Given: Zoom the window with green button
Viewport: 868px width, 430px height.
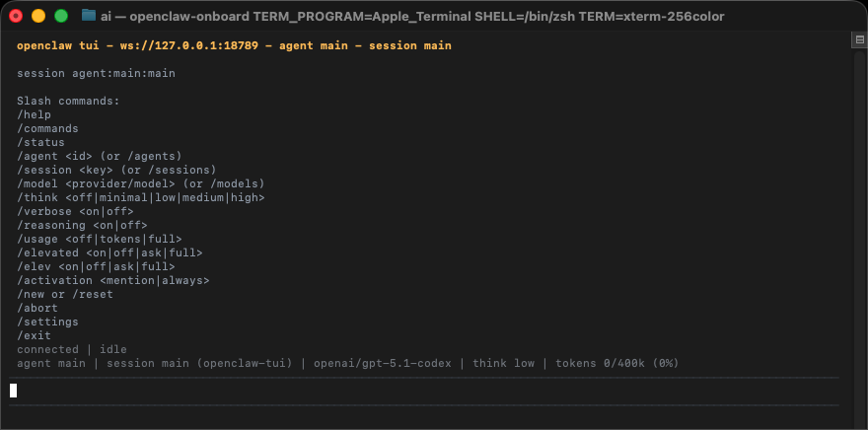Looking at the screenshot, I should (x=61, y=16).
